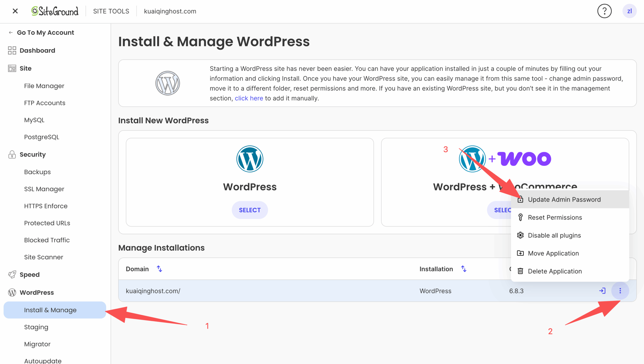644x364 pixels.
Task: Click the help question mark icon
Action: pyautogui.click(x=604, y=11)
